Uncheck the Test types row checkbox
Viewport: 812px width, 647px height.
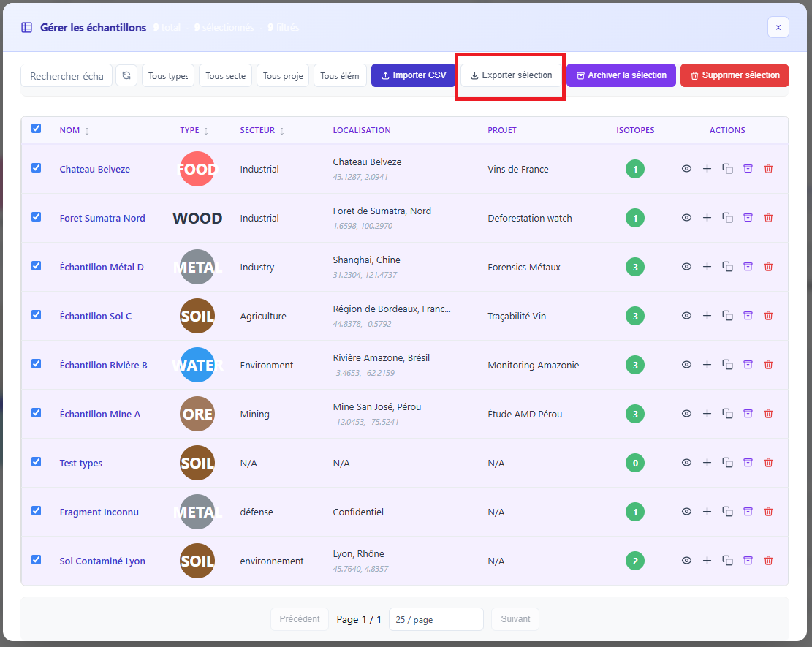click(36, 461)
